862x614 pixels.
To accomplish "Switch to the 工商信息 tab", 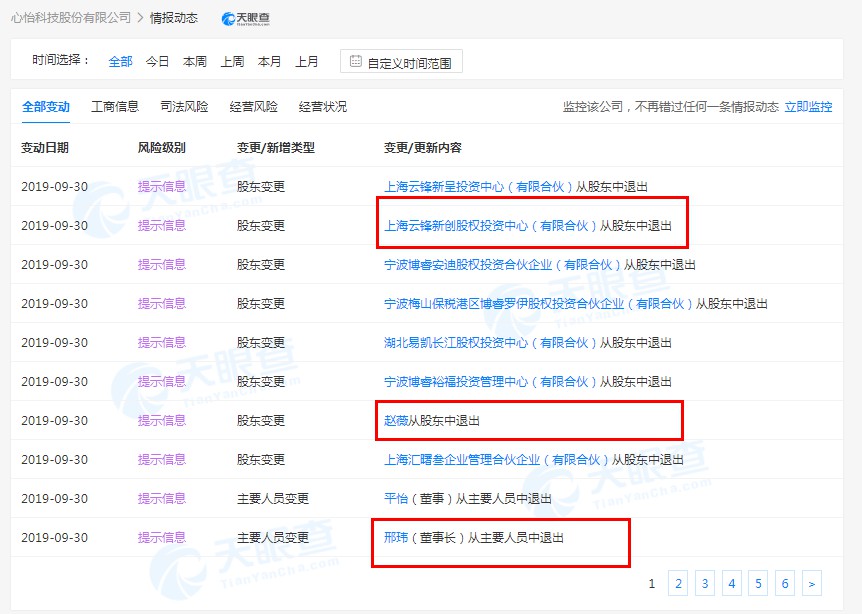I will (x=115, y=107).
